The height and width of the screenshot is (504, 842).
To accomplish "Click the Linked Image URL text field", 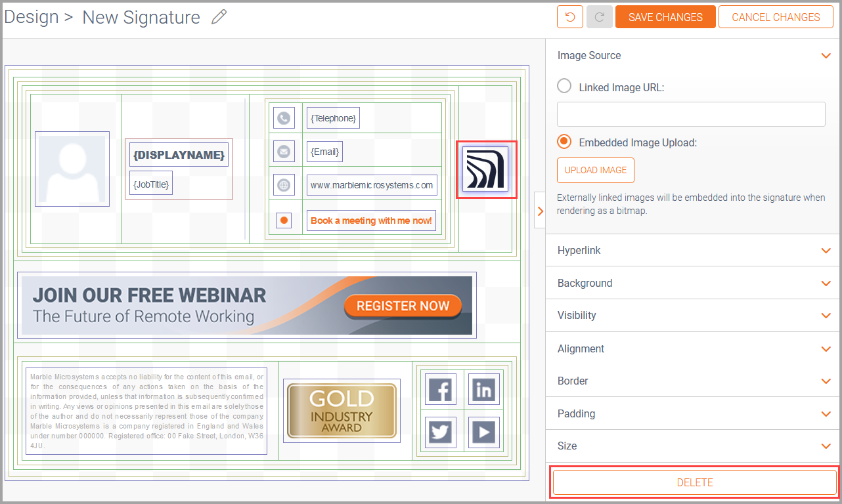I will click(691, 114).
